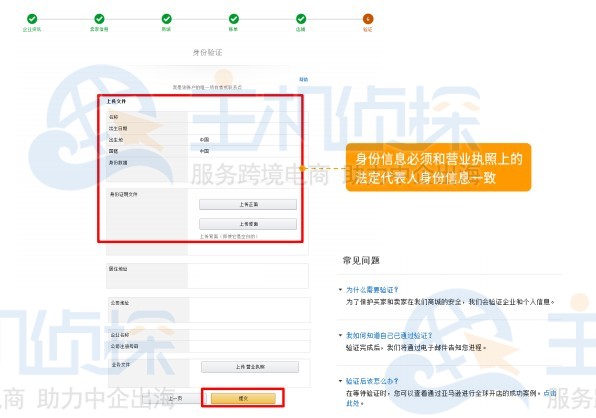Click the 店铺 completed step checkmark
The image size is (596, 418).
[301, 19]
